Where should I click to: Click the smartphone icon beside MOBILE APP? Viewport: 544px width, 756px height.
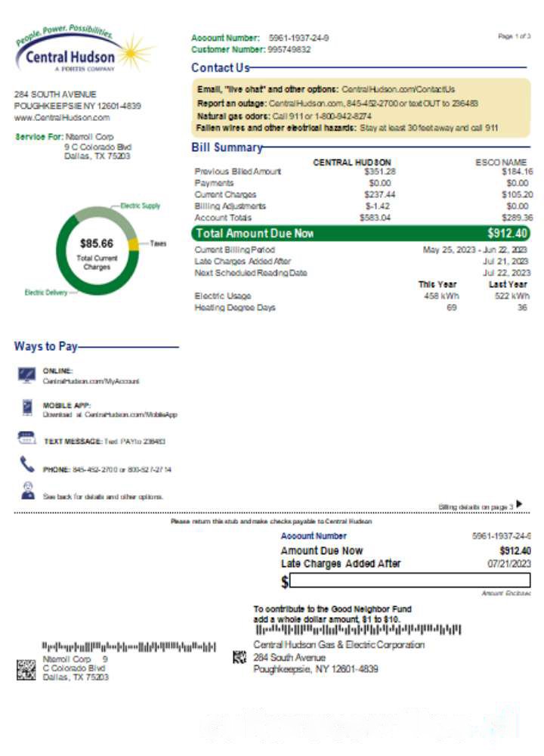pos(27,408)
